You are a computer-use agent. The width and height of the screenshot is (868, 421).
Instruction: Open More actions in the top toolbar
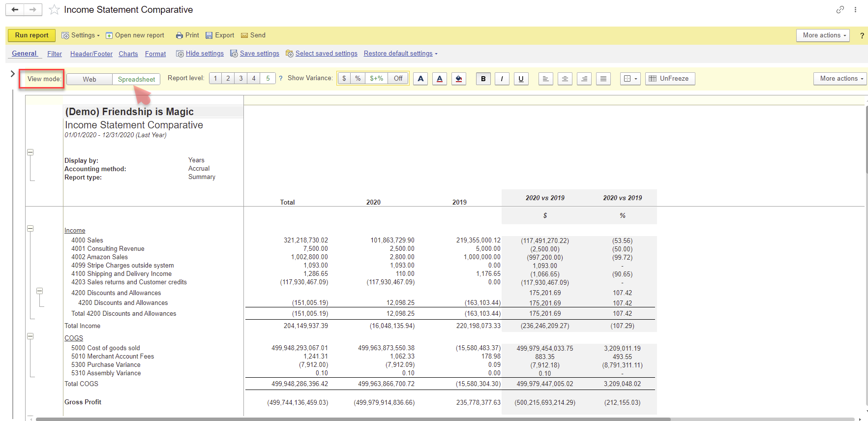823,35
